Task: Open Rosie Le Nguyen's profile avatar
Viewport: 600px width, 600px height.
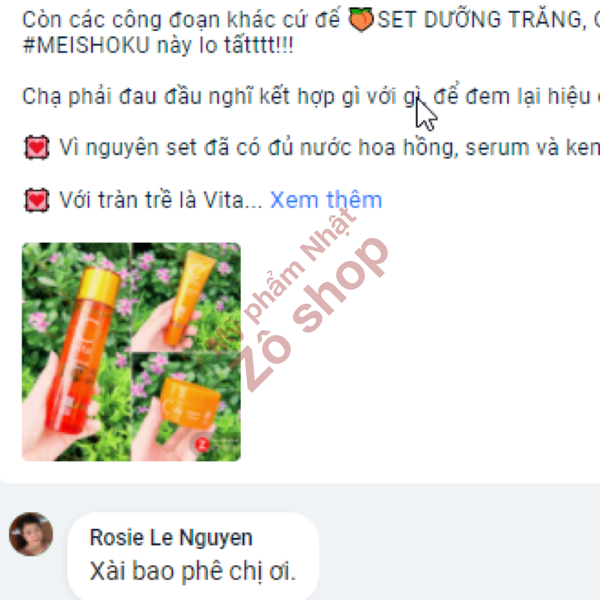Action: pos(31,534)
